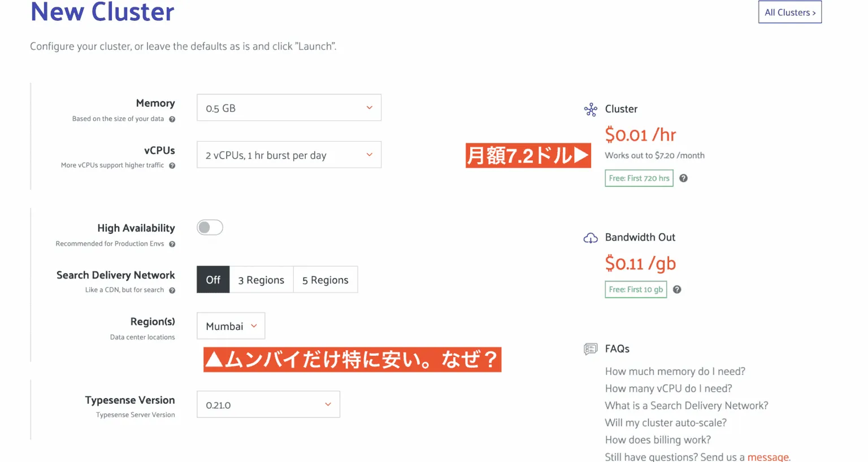Click the question mark beside vCPUs
868x462 pixels.
172,165
